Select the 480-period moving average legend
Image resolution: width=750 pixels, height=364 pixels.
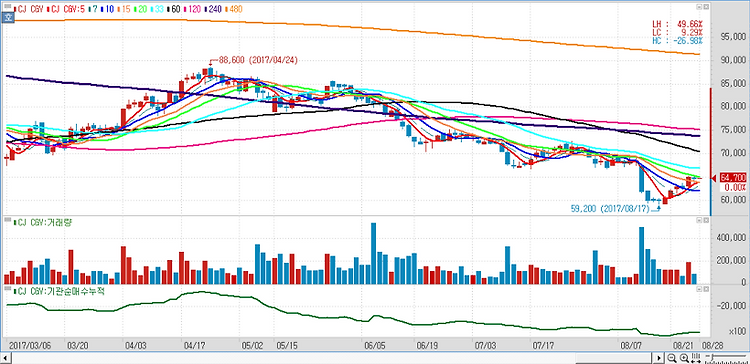pos(233,9)
